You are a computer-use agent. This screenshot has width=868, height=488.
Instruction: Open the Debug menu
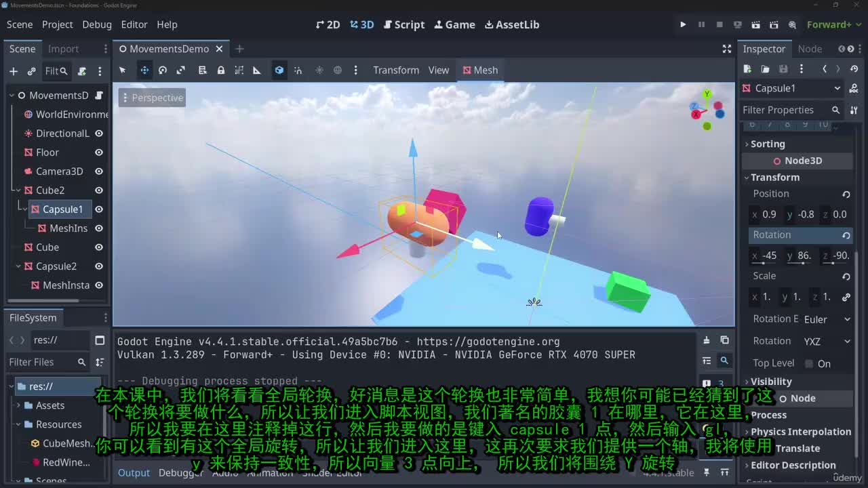click(97, 24)
